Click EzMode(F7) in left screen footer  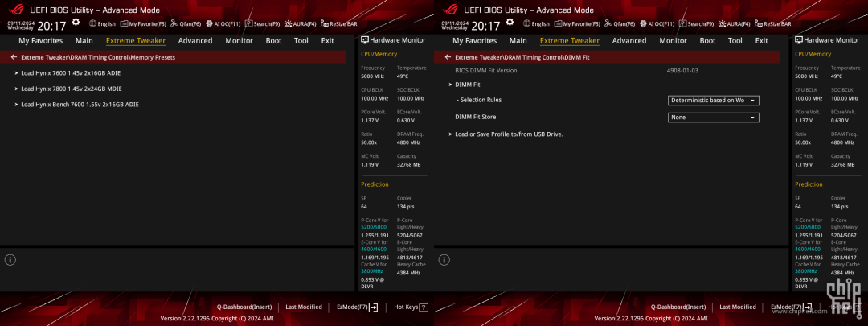pyautogui.click(x=357, y=307)
